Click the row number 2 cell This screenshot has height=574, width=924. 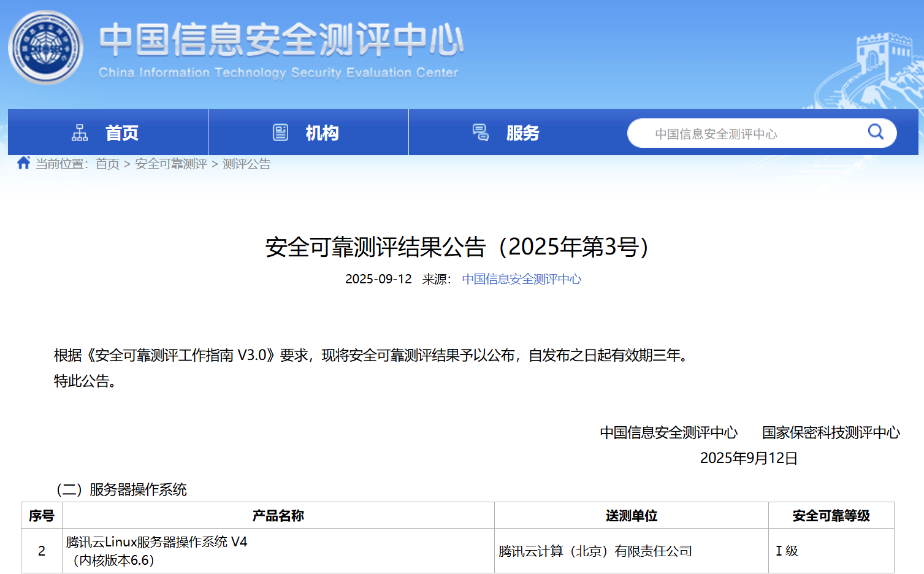(x=42, y=551)
